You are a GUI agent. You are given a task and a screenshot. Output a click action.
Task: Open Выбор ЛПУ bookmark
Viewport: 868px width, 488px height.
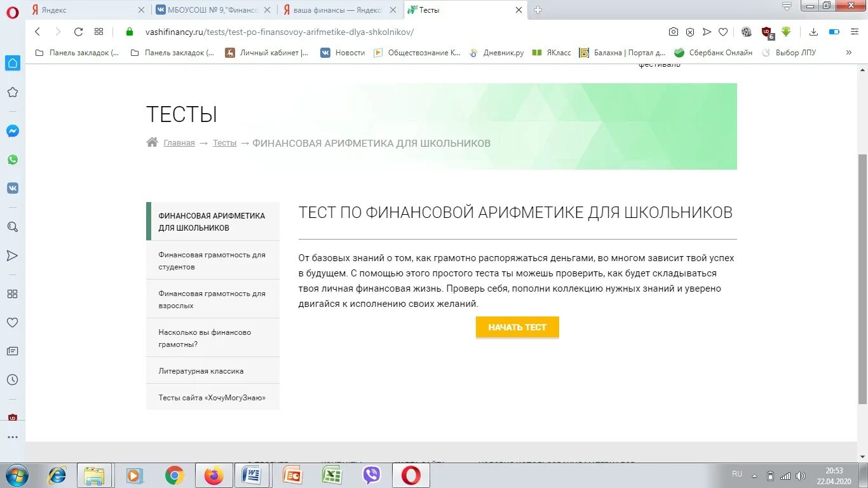(x=789, y=53)
